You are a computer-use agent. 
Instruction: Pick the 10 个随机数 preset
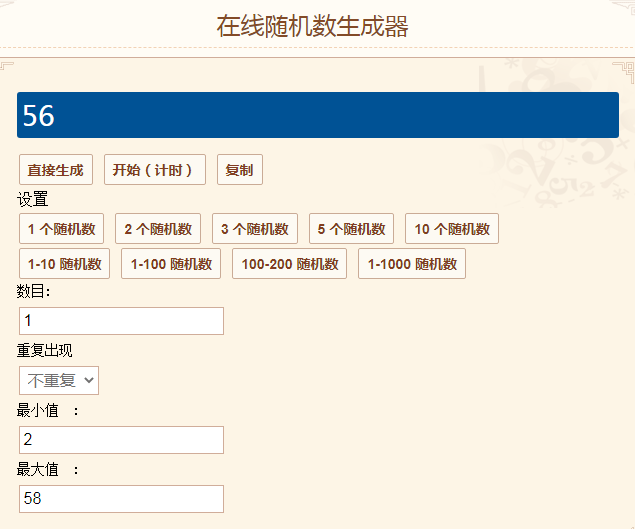tap(452, 229)
